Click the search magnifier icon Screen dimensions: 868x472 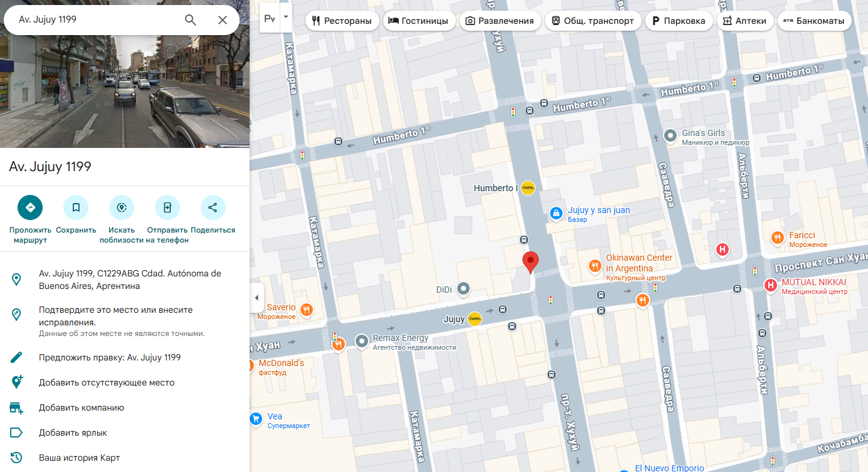191,20
